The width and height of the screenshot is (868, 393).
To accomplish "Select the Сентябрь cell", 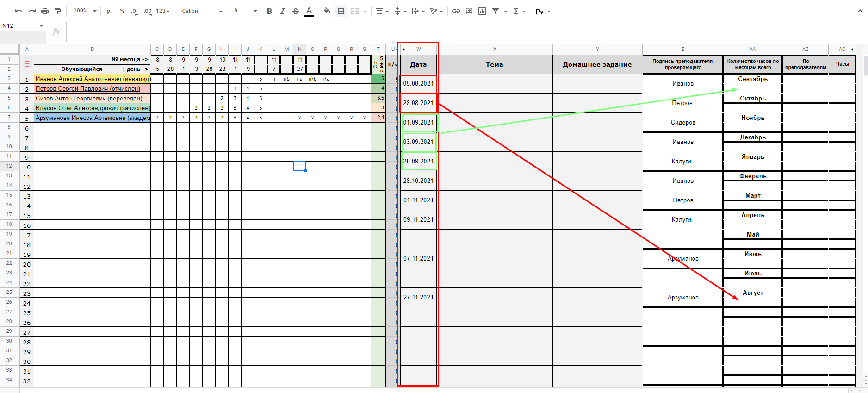I will click(753, 79).
